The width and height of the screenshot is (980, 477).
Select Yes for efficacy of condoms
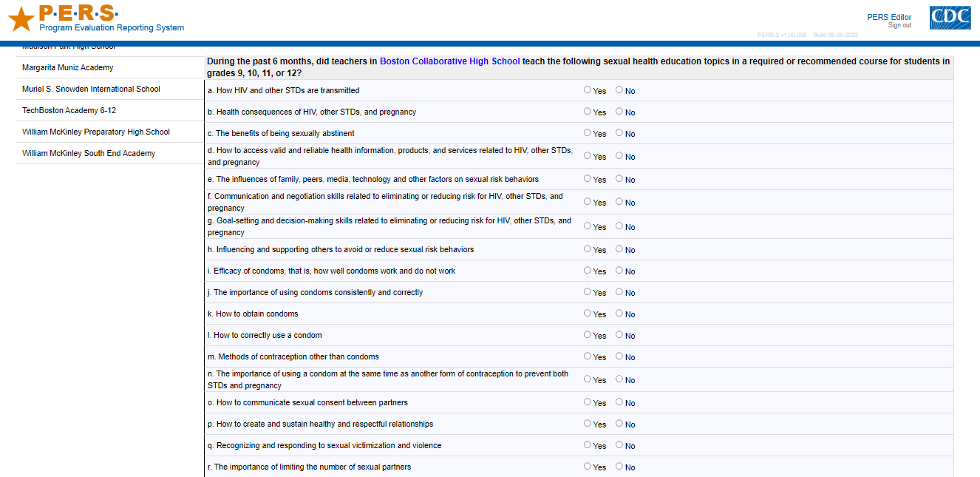pos(588,271)
